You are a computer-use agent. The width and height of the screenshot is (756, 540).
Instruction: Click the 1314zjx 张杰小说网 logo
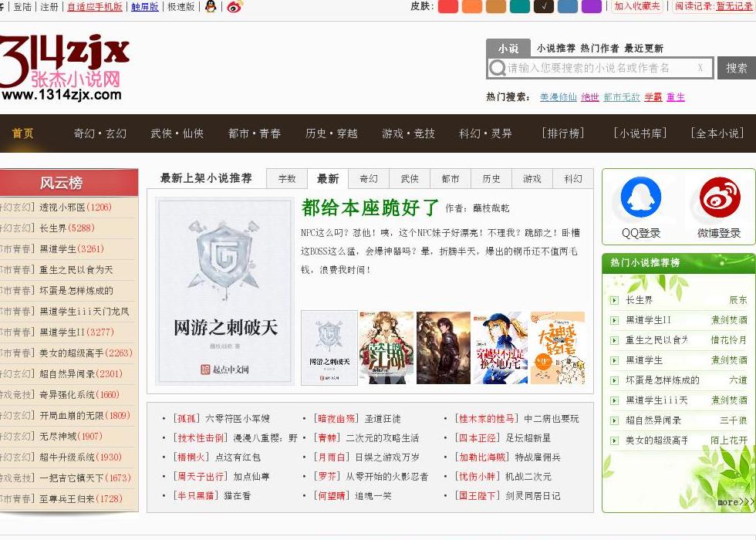coord(64,66)
